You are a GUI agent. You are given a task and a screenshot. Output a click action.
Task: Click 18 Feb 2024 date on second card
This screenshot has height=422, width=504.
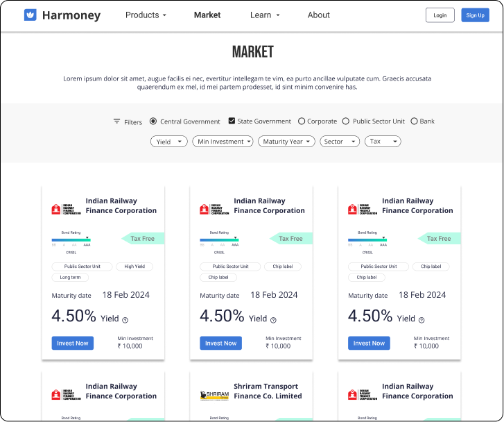[274, 295]
